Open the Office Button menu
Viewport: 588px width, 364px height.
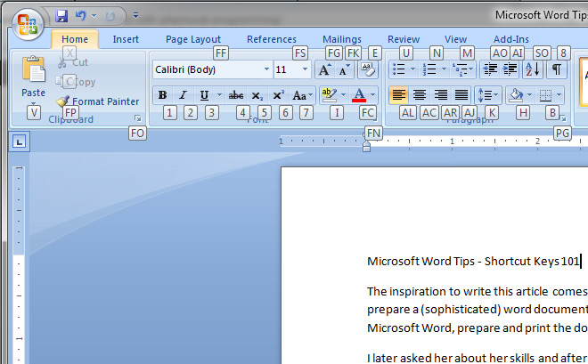pos(28,24)
